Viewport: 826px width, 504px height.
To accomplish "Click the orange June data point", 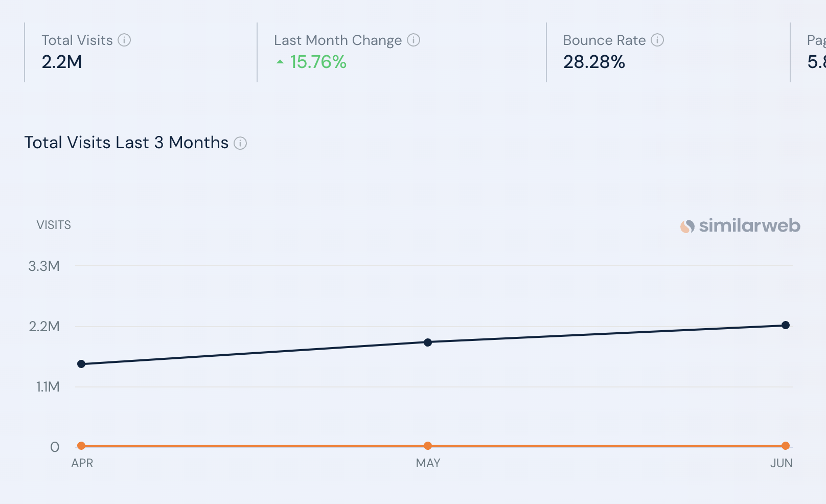I will tap(786, 446).
